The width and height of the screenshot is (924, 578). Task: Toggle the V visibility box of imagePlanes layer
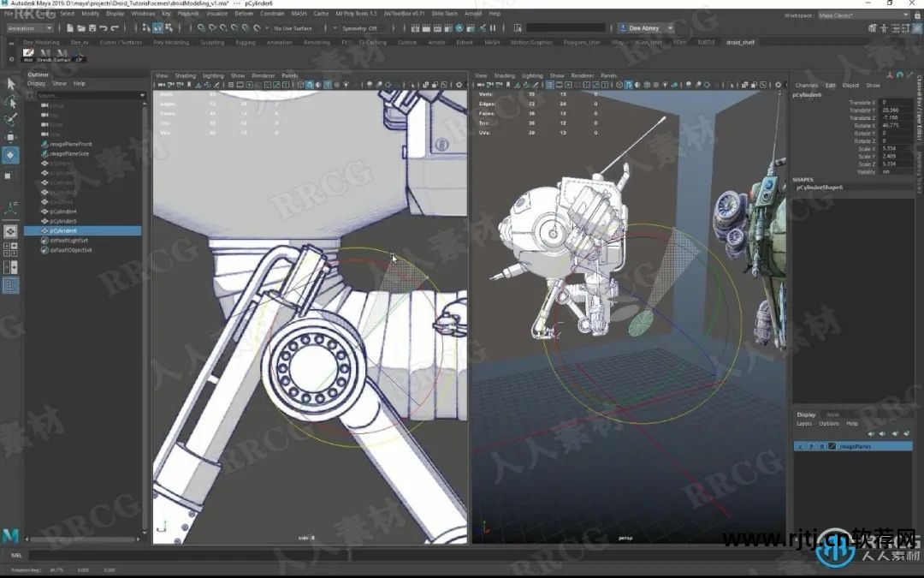799,446
